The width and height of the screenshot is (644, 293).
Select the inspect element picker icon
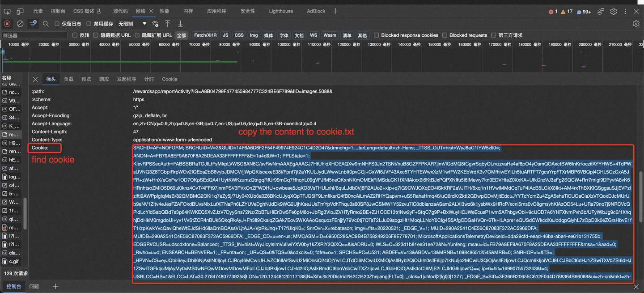coord(7,11)
